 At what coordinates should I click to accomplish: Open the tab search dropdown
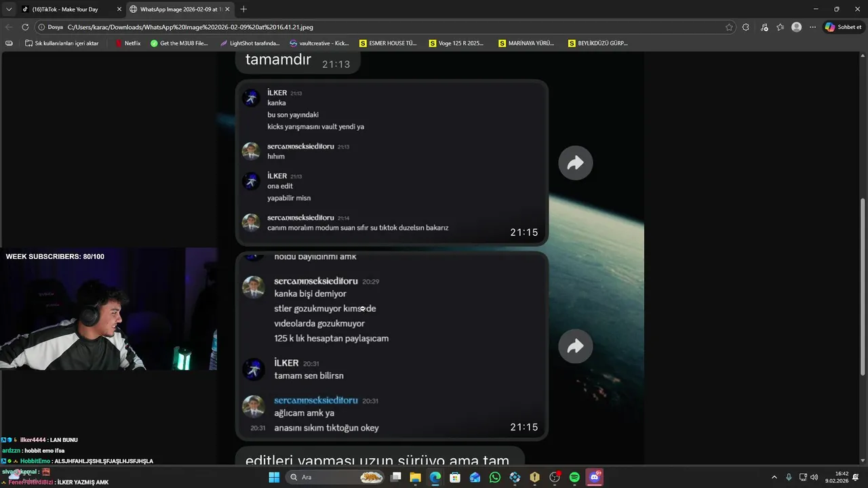coord(9,9)
